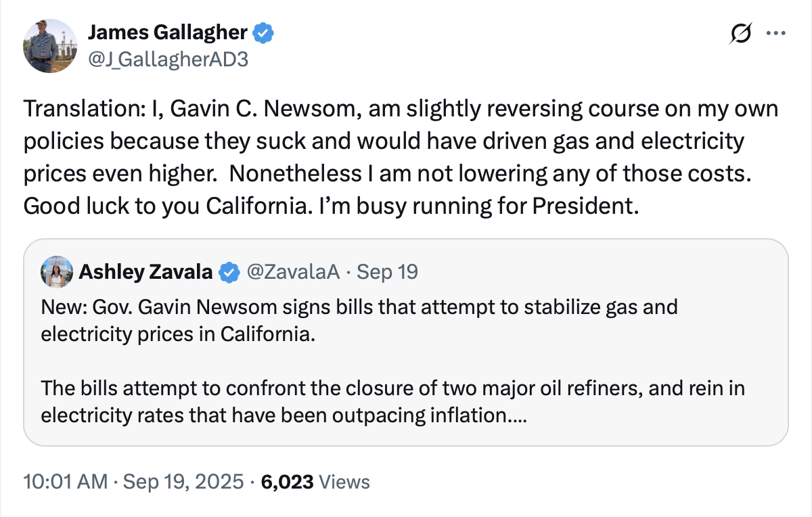Open the three-dot more options menu

pyautogui.click(x=774, y=33)
